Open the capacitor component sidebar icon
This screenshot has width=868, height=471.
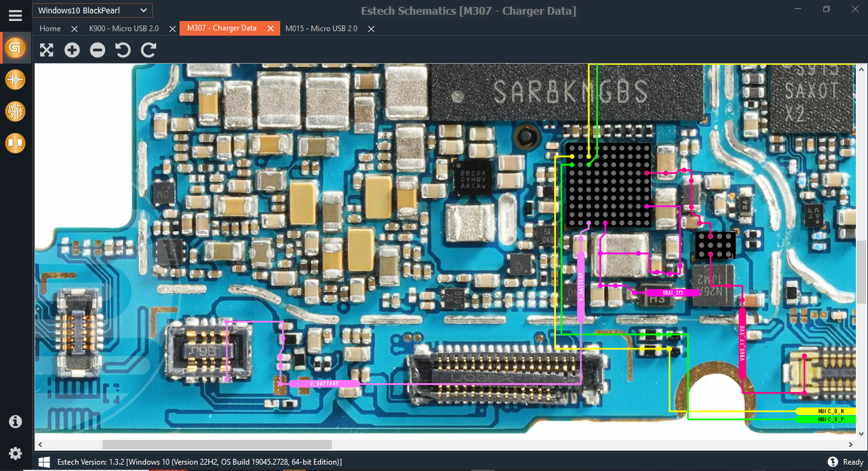[x=15, y=80]
